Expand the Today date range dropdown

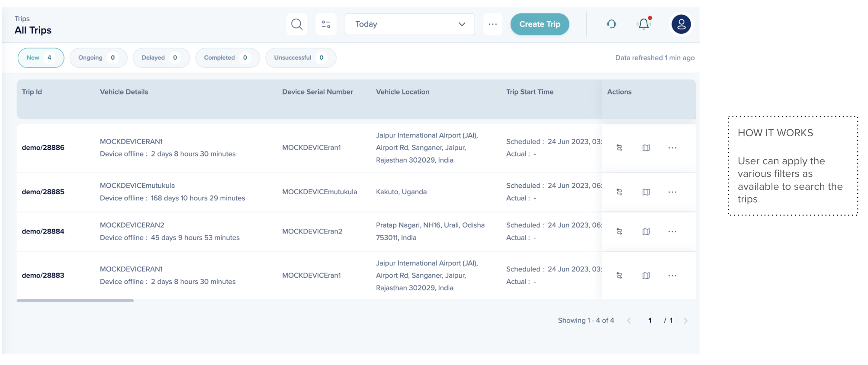click(409, 24)
